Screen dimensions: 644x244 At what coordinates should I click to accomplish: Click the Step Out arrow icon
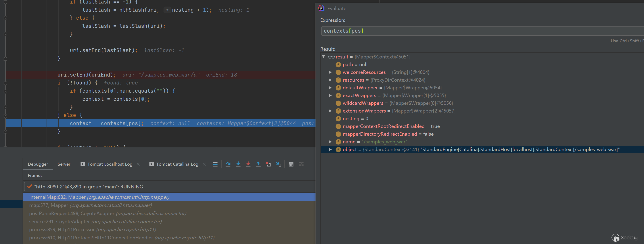[x=258, y=164]
